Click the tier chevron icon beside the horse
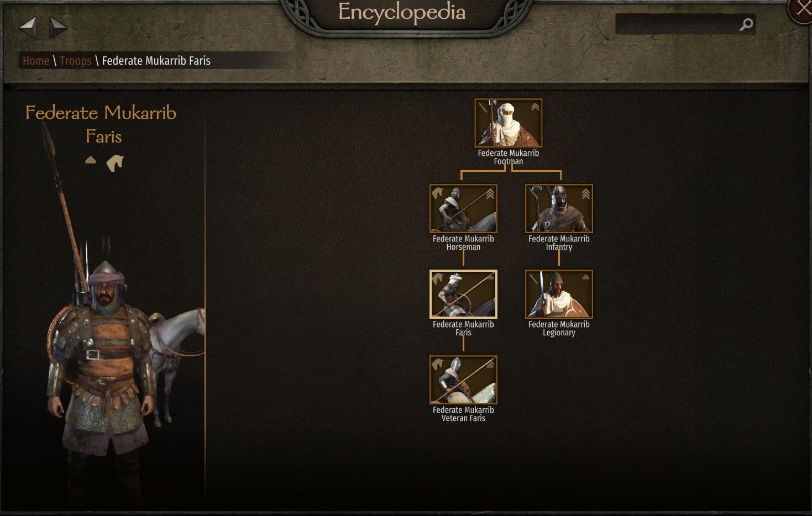The height and width of the screenshot is (516, 812). [x=91, y=160]
